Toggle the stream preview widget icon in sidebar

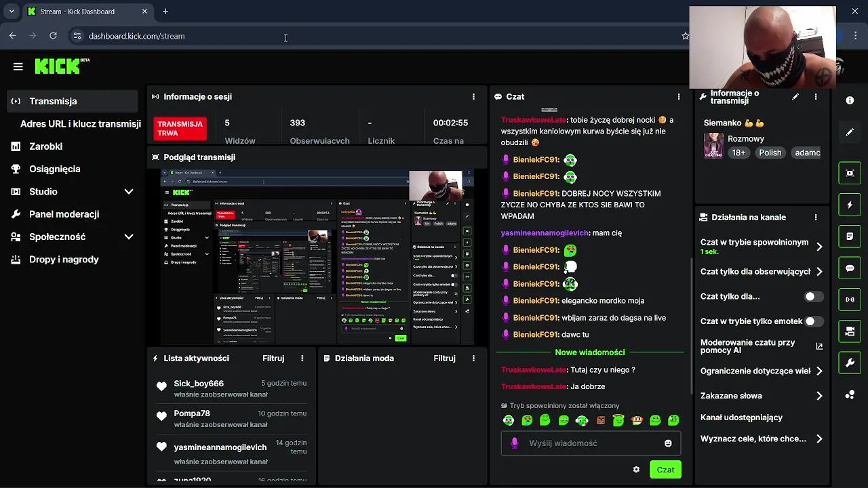850,173
